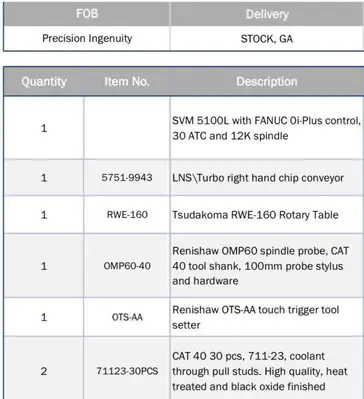Select item number 71123-30PCS
Screen dimensions: 364x399
pos(127,371)
